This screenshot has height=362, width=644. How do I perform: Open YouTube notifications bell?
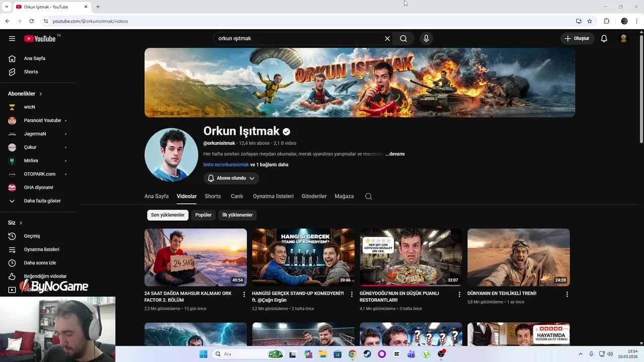[604, 39]
